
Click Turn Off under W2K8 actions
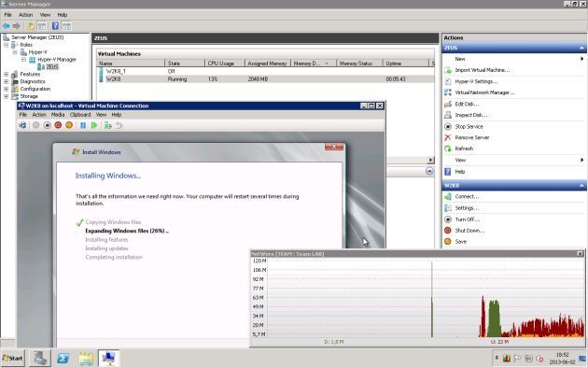click(x=467, y=219)
